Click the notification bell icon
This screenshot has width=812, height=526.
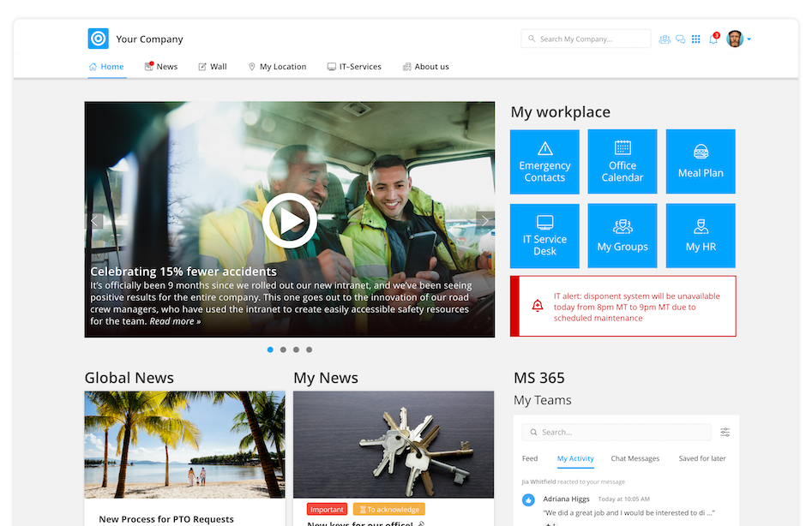point(713,39)
